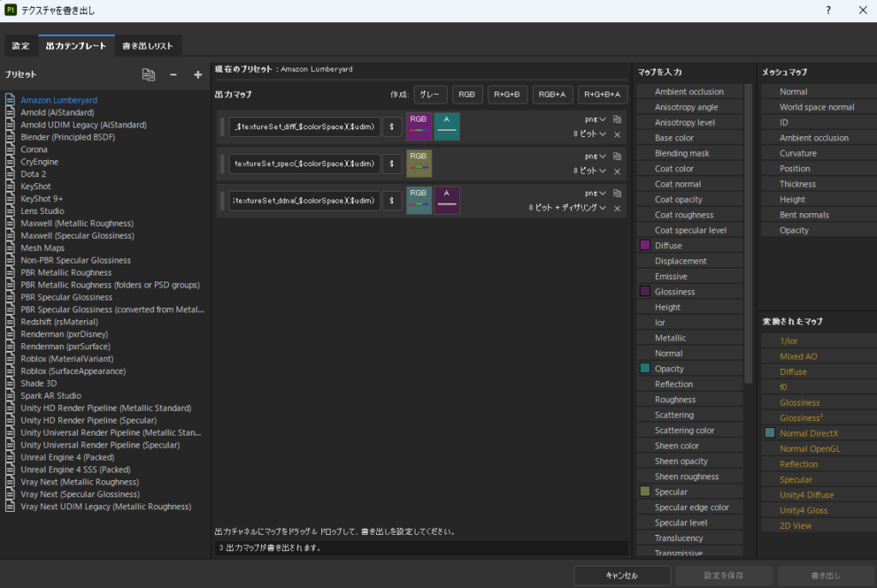Click the input maps list scrollbar
The height and width of the screenshot is (588, 877).
(x=749, y=234)
